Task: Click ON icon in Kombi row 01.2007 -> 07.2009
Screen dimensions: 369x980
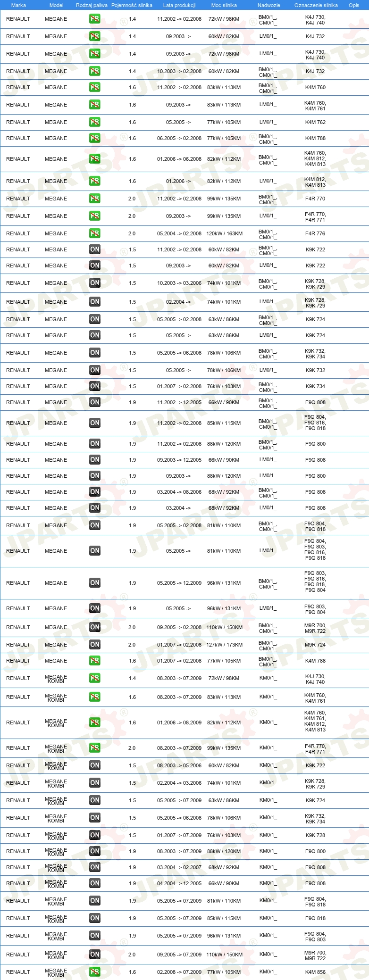Action: (94, 835)
